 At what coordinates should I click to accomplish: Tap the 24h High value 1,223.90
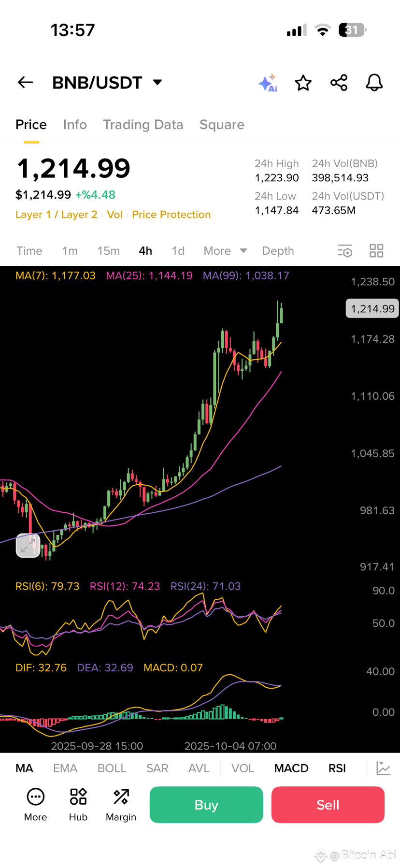pyautogui.click(x=277, y=178)
